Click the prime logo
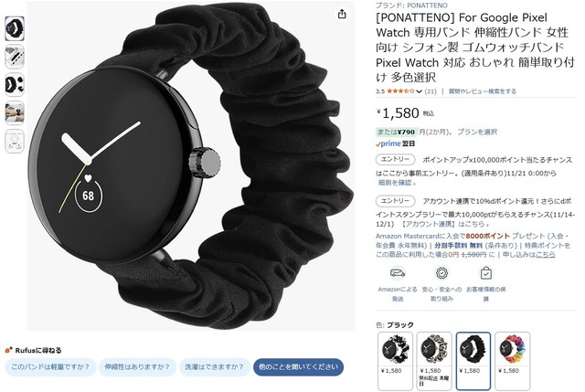The image size is (585, 392). pyautogui.click(x=388, y=143)
